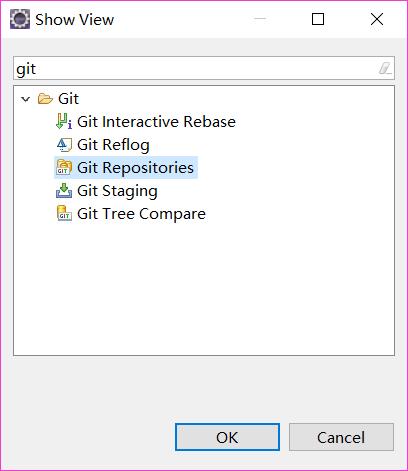The height and width of the screenshot is (471, 408).
Task: Click the Git Staging download-arrow icon
Action: pyautogui.click(x=64, y=191)
